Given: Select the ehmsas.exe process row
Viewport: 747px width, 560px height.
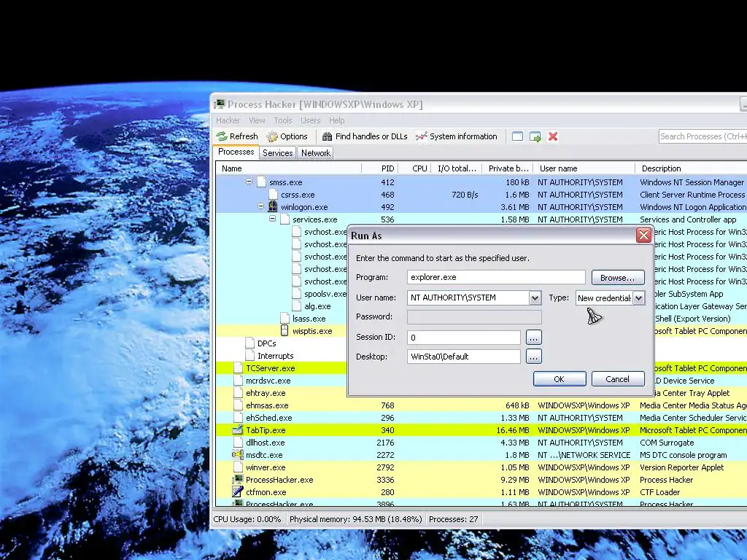Looking at the screenshot, I should coord(481,405).
